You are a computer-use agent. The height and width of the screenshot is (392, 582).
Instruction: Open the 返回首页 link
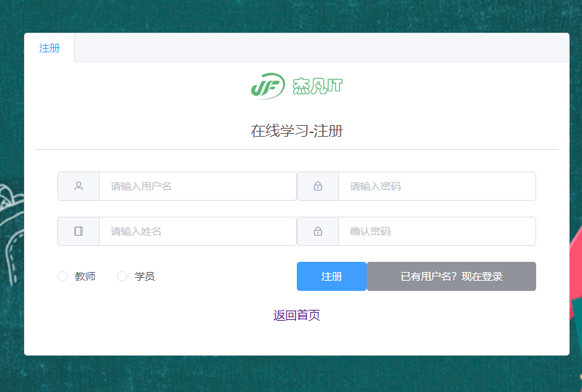(x=297, y=315)
